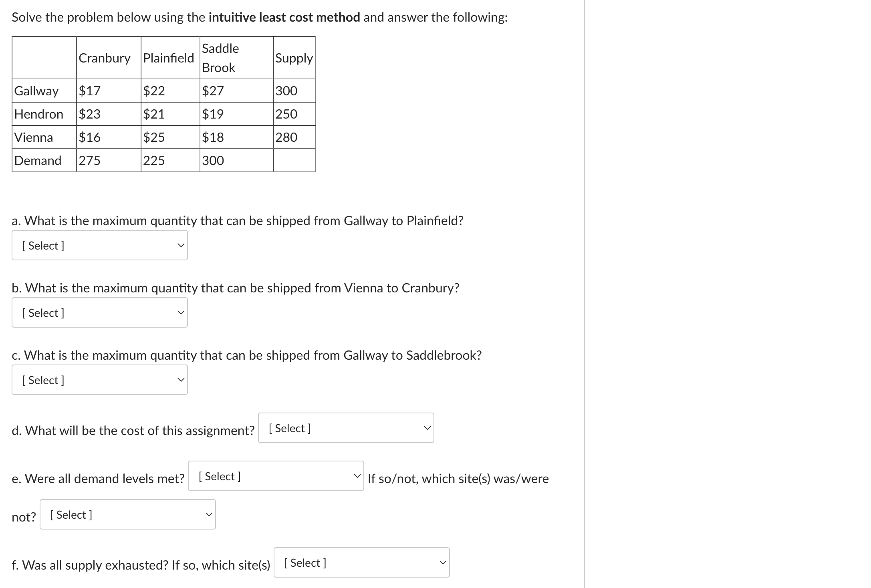Select the 280 supply value for Vienna
871x588 pixels.
pos(286,137)
